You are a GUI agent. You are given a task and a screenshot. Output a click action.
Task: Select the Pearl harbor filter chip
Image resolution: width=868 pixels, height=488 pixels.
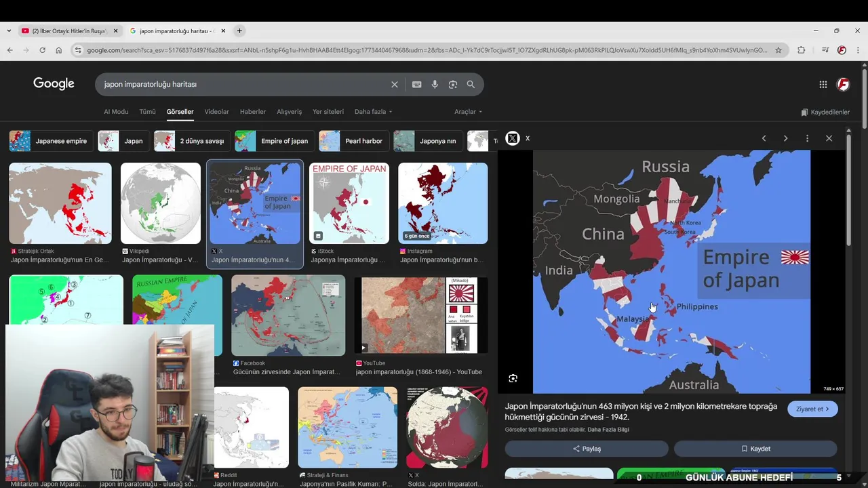click(x=354, y=141)
